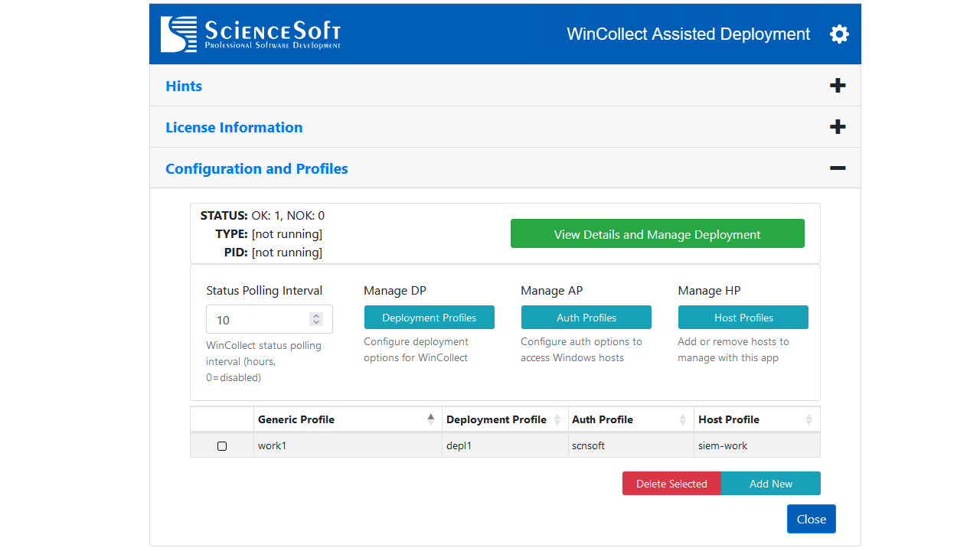
Task: Increase polling interval with the up stepper
Action: pyautogui.click(x=315, y=314)
